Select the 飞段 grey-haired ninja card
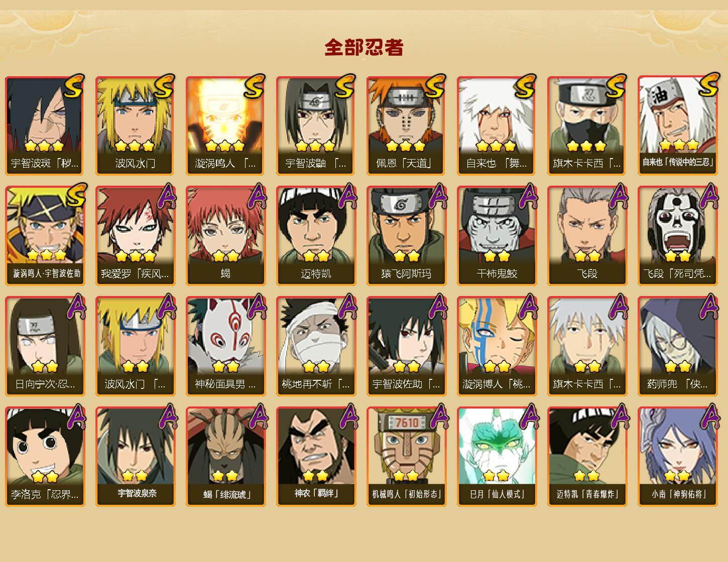 [587, 236]
